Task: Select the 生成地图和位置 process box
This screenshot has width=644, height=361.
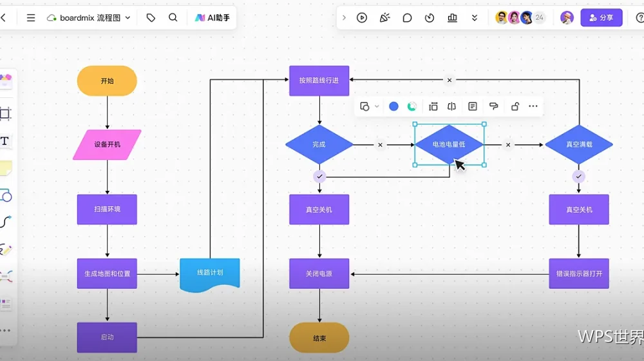Action: click(107, 273)
